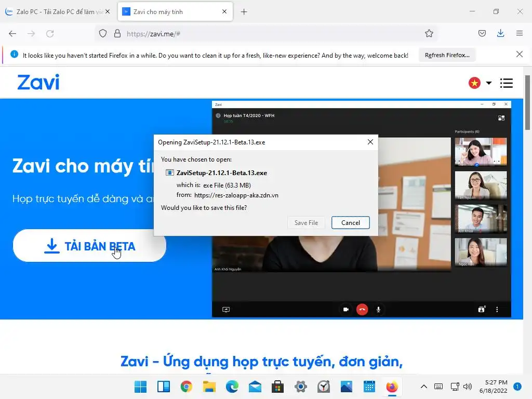Click the Zavi logo
Viewport: 532px width, 399px height.
coord(38,82)
